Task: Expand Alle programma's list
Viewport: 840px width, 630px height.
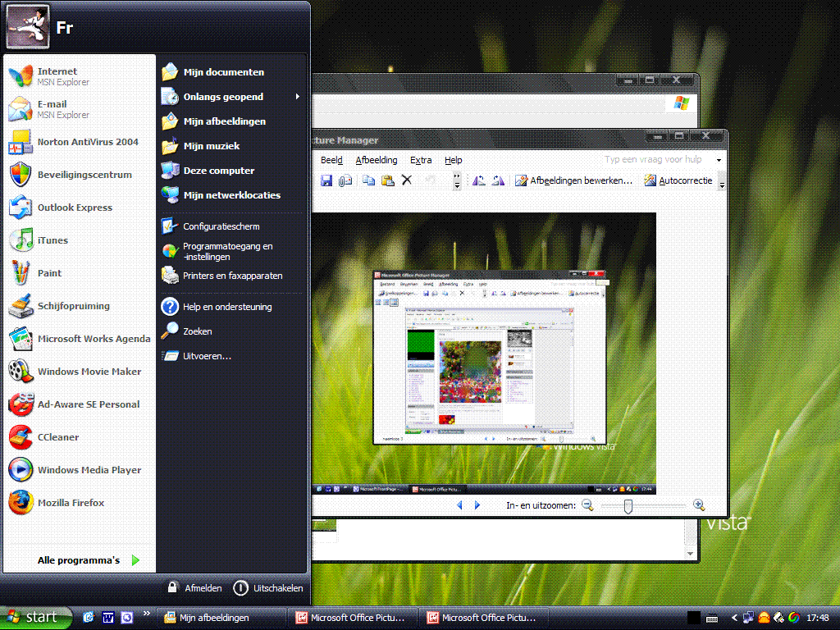Action: [89, 560]
